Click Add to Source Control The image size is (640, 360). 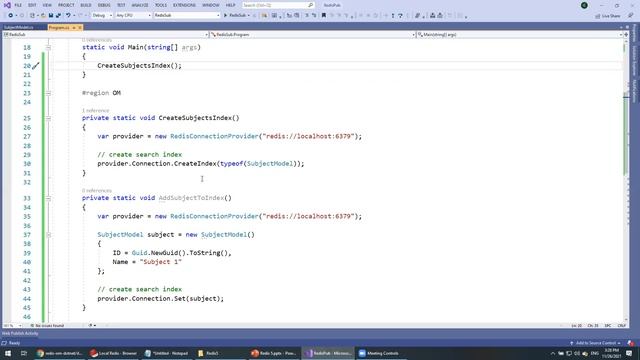click(x=596, y=343)
